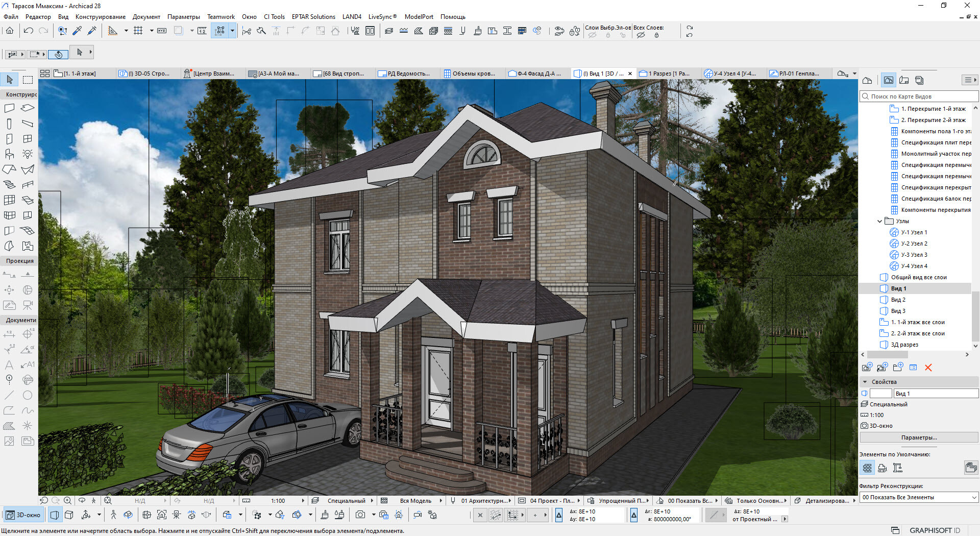Open the Project Map navigator icon

pos(867,80)
